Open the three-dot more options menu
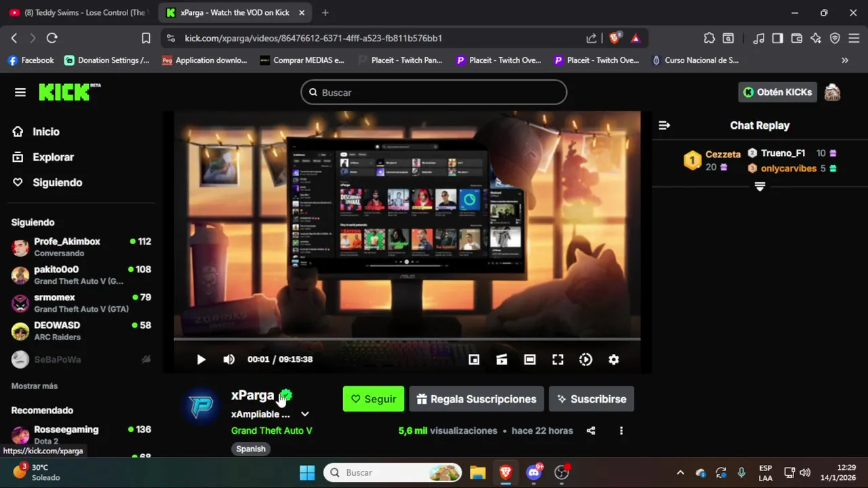 621,430
